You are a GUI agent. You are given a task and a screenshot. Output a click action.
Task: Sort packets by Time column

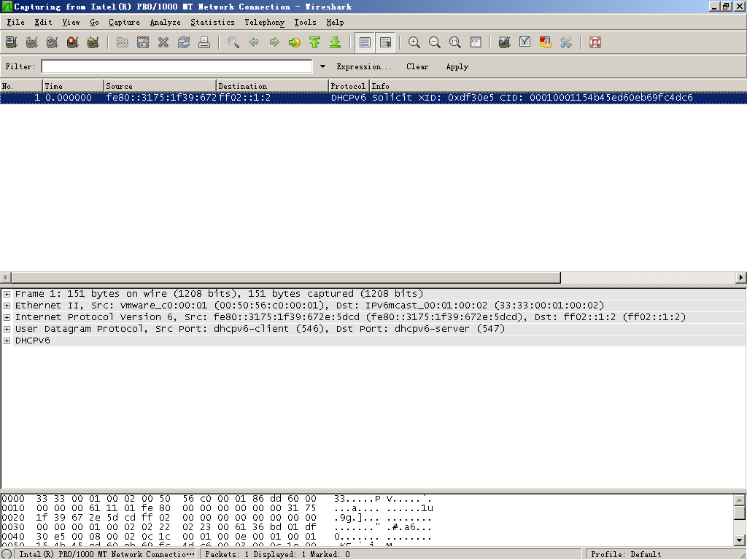[x=73, y=86]
